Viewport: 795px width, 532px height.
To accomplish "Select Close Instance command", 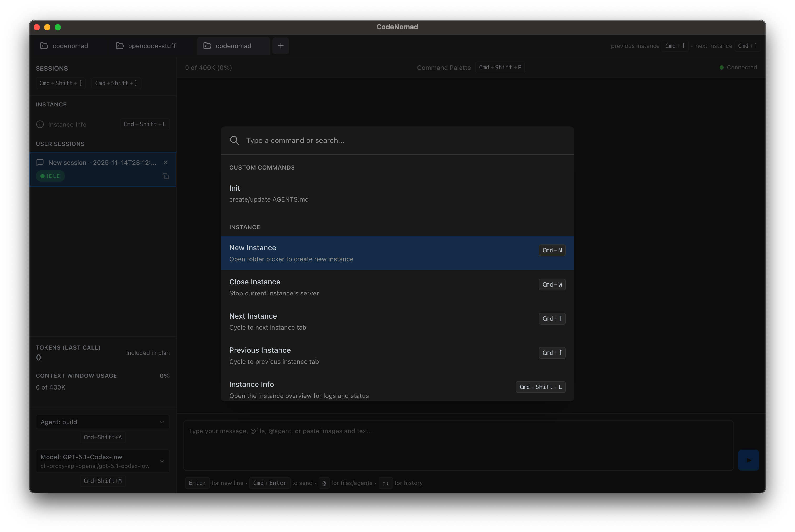I will coord(397,287).
